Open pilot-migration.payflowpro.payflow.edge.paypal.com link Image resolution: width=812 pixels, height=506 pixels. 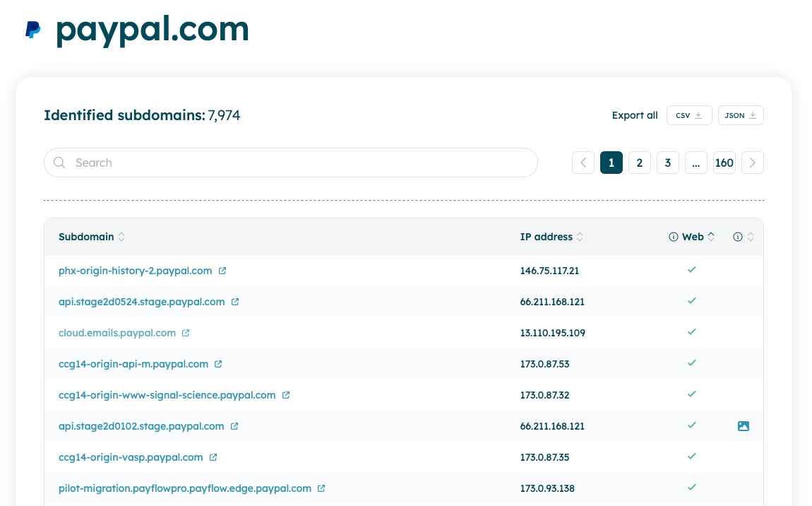[x=185, y=488]
